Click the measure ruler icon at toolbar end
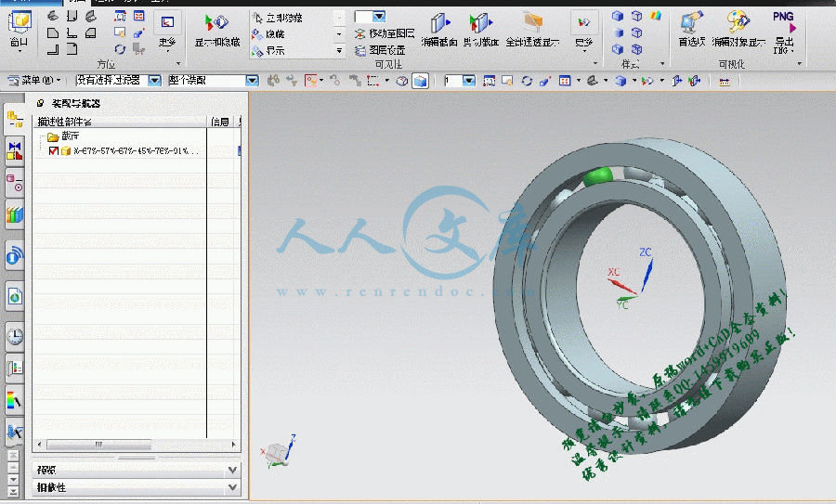836x504 pixels. (724, 82)
